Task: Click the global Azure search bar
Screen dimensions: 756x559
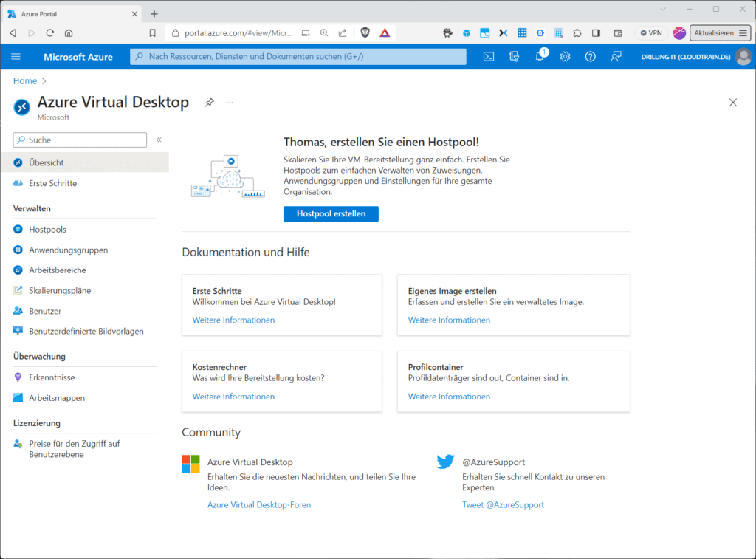Action: click(x=298, y=56)
